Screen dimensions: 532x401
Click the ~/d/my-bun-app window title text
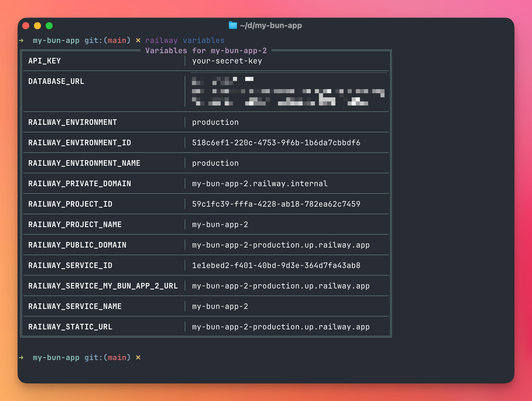(271, 25)
